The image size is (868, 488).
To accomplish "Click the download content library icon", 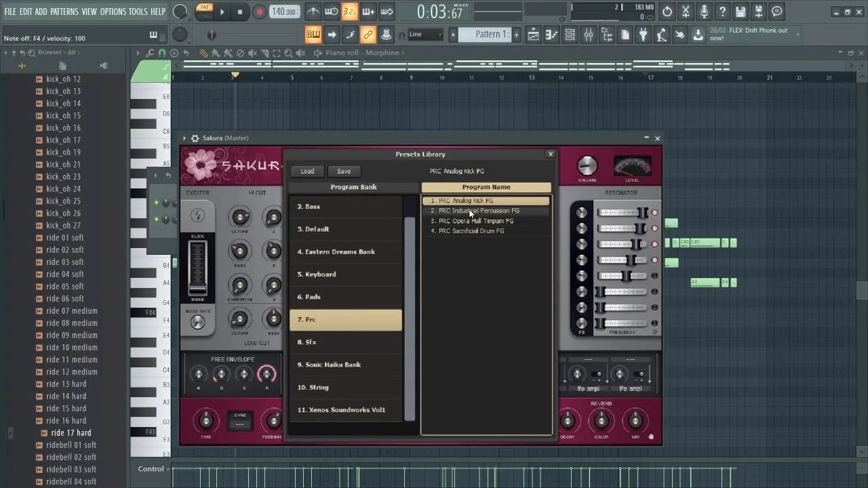I will point(698,35).
